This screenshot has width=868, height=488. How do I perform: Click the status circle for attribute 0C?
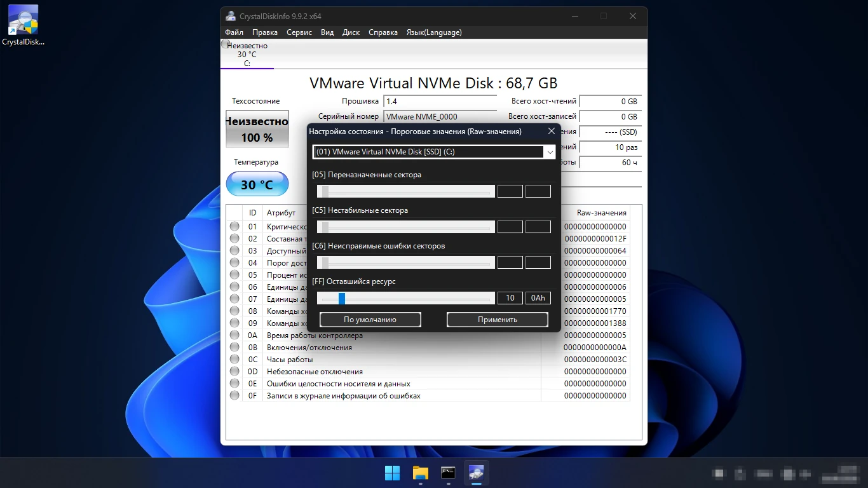pyautogui.click(x=234, y=360)
